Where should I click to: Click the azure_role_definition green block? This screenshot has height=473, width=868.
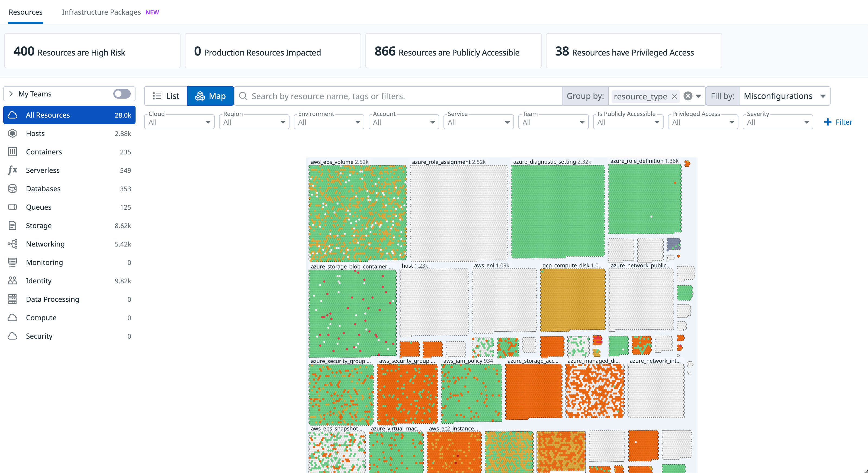[x=645, y=199]
